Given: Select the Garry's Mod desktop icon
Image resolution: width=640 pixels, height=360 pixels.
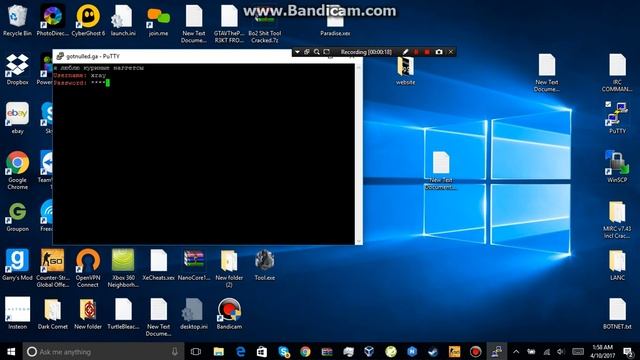Looking at the screenshot, I should (x=17, y=264).
